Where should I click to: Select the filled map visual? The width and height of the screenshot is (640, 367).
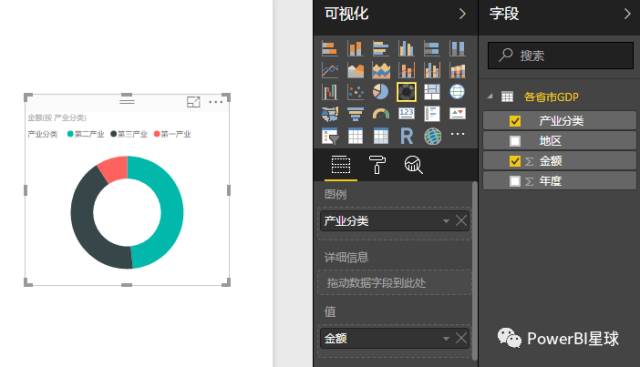(x=329, y=114)
